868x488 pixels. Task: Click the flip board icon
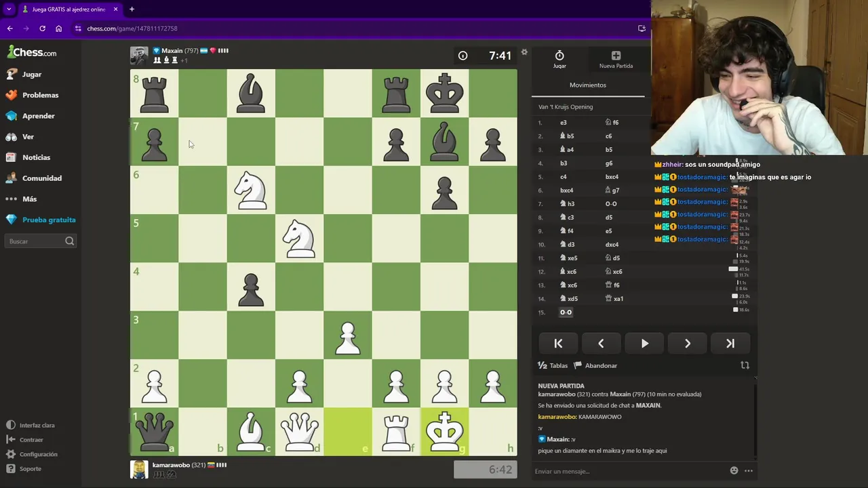745,365
